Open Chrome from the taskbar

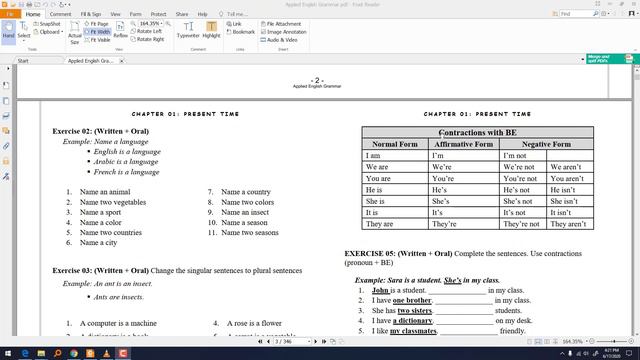point(74,353)
